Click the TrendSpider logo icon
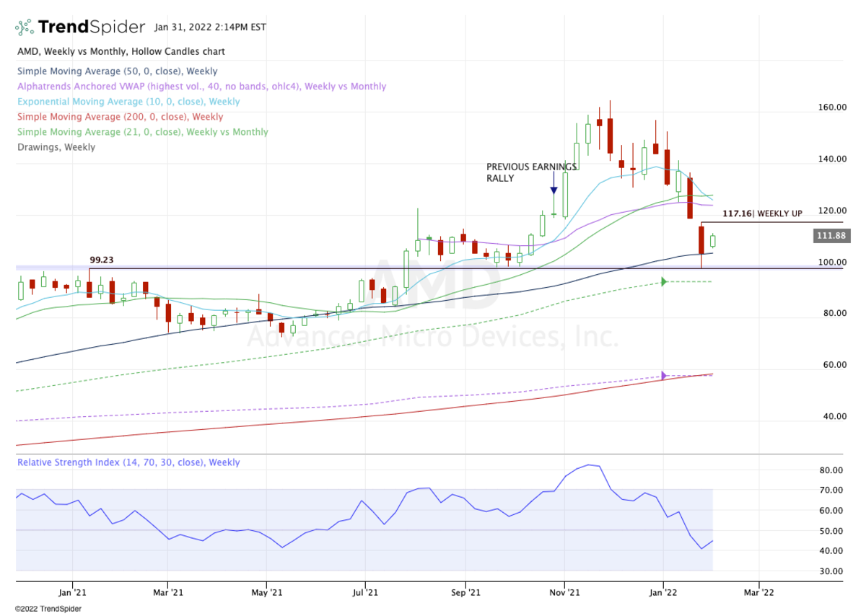The width and height of the screenshot is (866, 616). pos(25,27)
